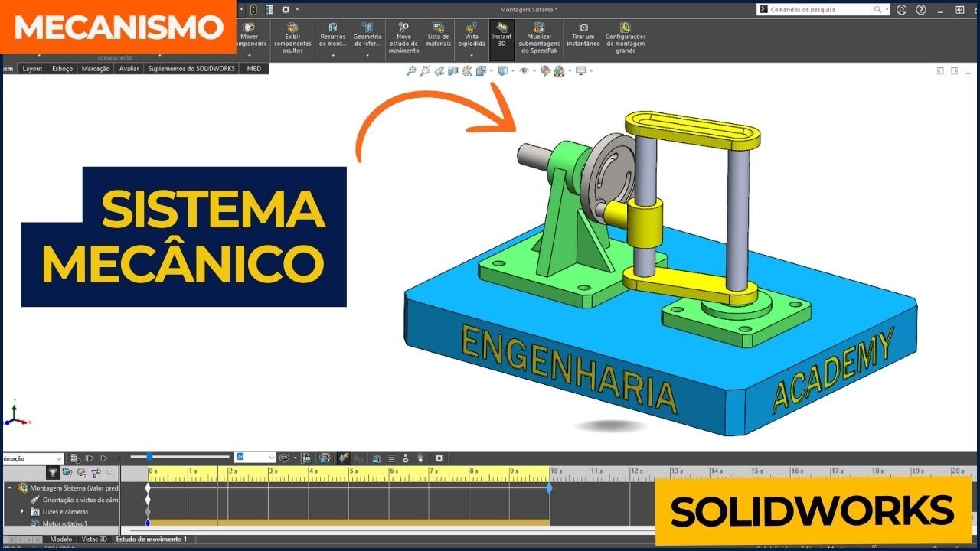Open the View Orientation cube icon
The height and width of the screenshot is (551, 980).
tap(481, 70)
